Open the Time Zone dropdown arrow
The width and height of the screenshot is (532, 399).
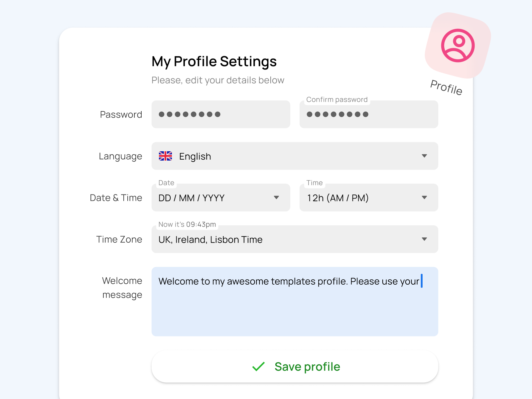pos(424,239)
